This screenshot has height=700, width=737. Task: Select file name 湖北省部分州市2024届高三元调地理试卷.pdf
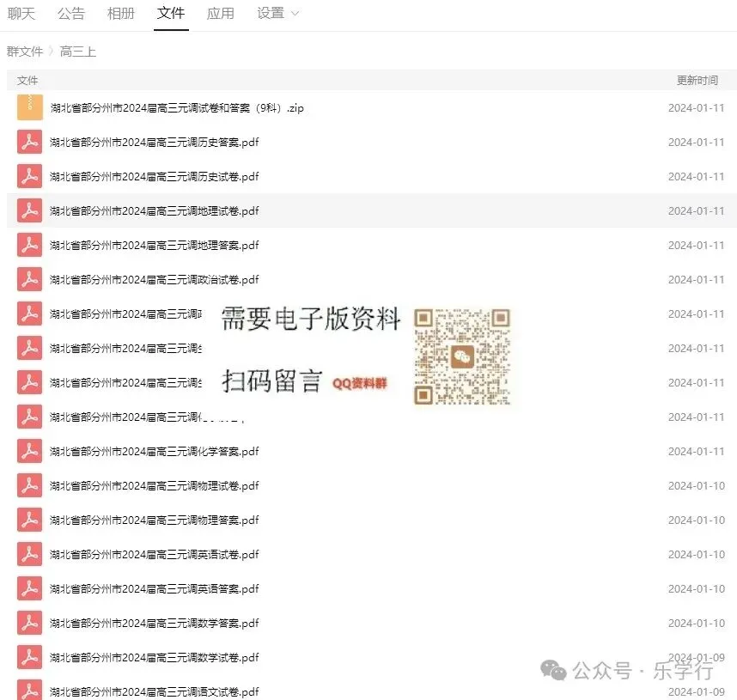[154, 211]
